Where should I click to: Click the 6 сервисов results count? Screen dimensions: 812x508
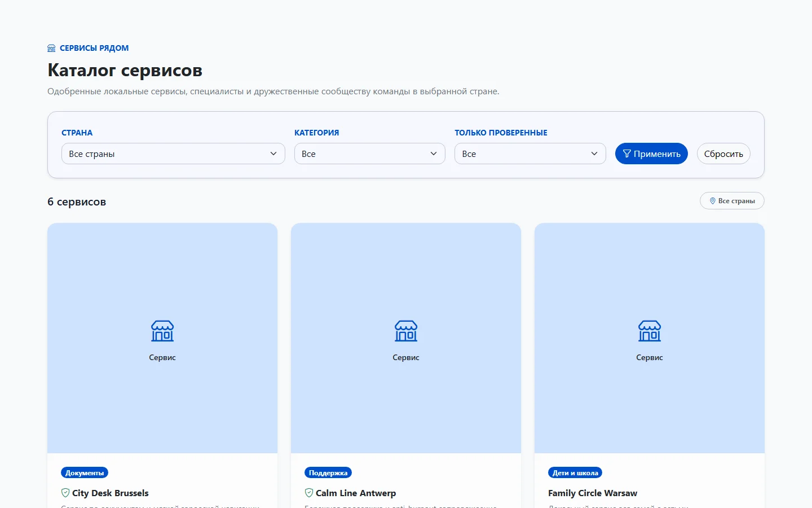(x=77, y=202)
